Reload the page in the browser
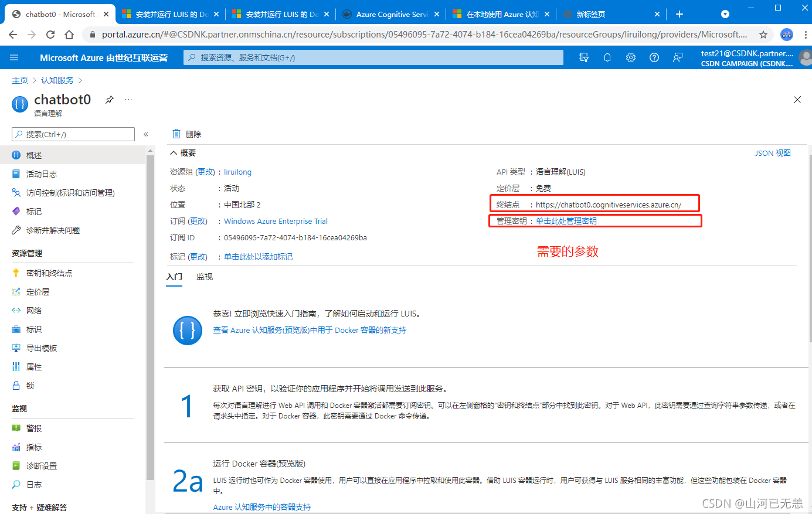The image size is (812, 514). (x=50, y=35)
